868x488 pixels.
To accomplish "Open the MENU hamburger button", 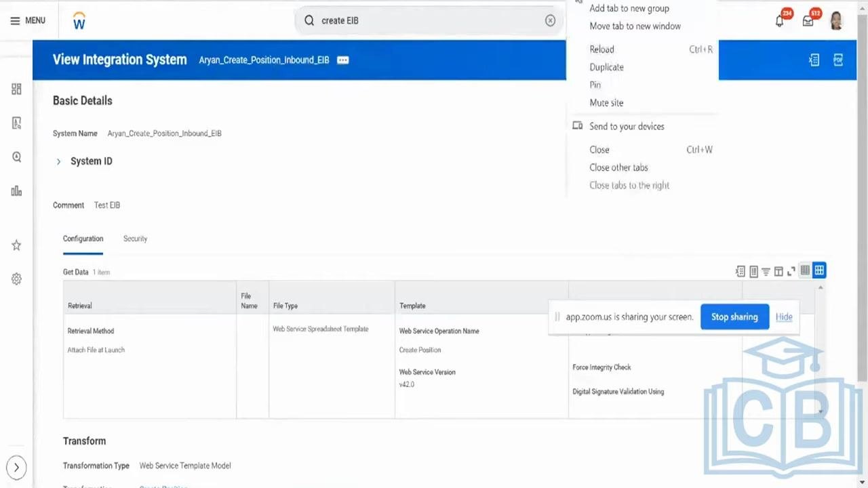I will [28, 20].
